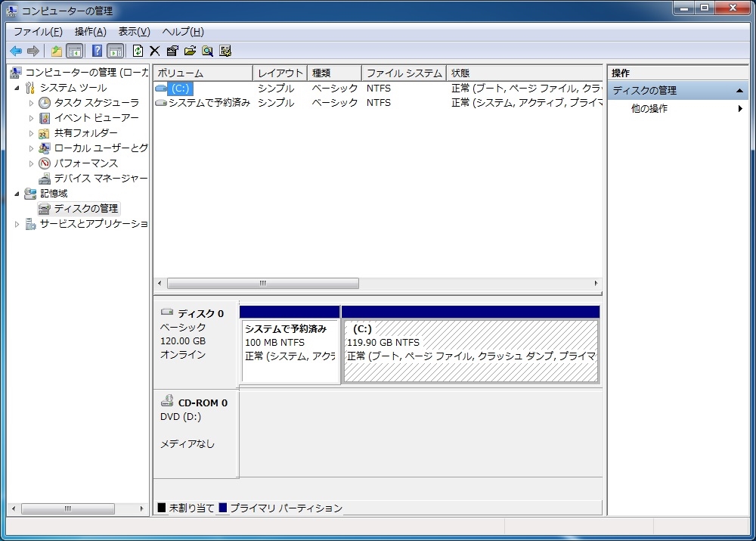This screenshot has width=756, height=541.
Task: Open the ヘルプ(H) menu
Action: [x=183, y=32]
